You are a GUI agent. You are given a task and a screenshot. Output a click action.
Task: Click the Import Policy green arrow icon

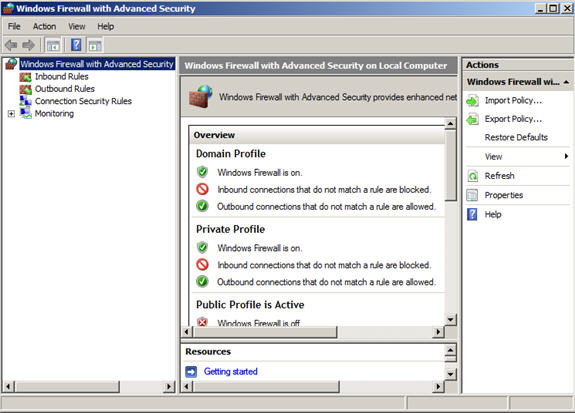tap(473, 100)
